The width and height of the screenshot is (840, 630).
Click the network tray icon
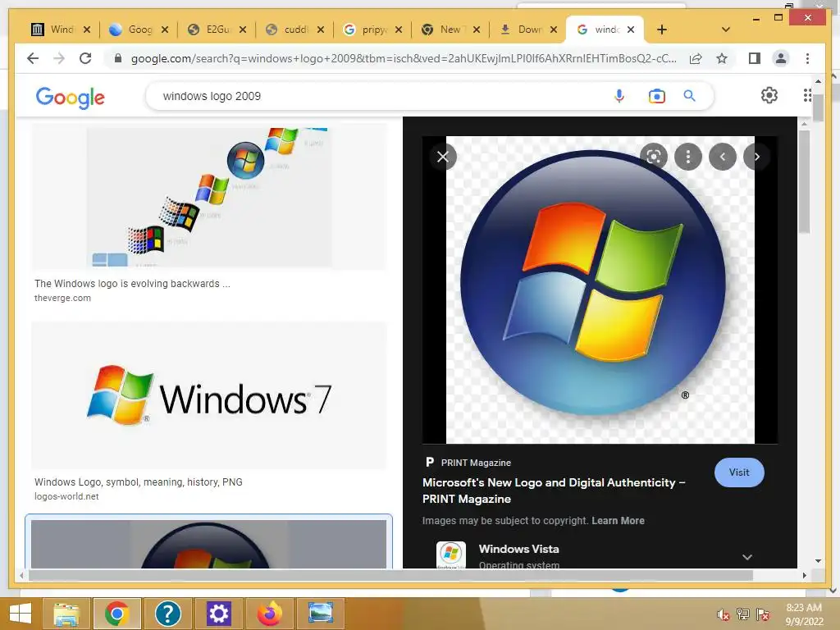click(743, 614)
